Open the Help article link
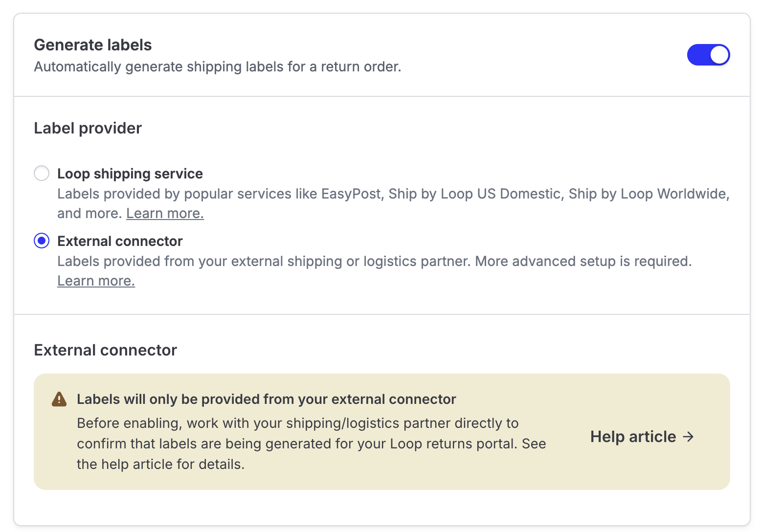Image resolution: width=761 pixels, height=532 pixels. click(642, 436)
